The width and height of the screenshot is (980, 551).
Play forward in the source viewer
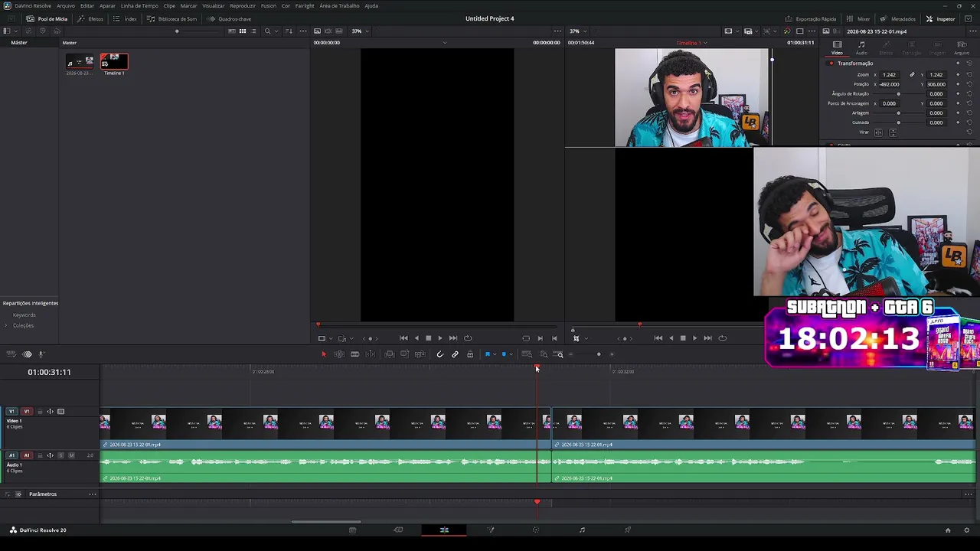pos(440,338)
